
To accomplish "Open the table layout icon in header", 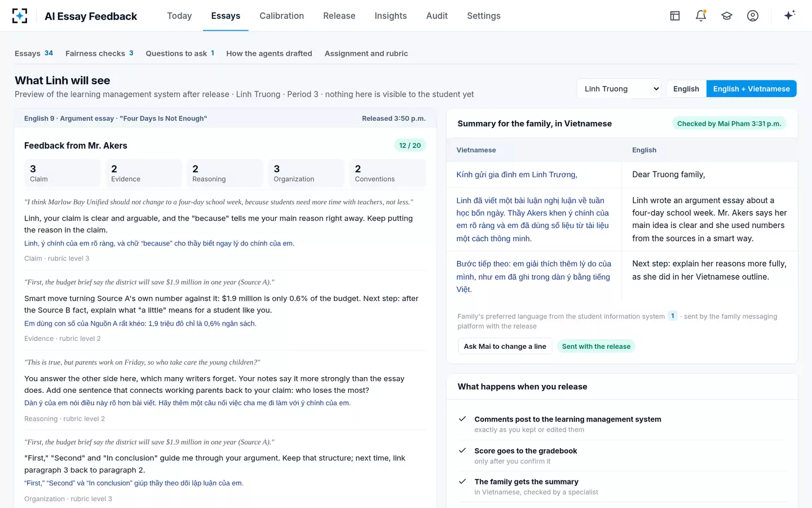I will coord(675,16).
